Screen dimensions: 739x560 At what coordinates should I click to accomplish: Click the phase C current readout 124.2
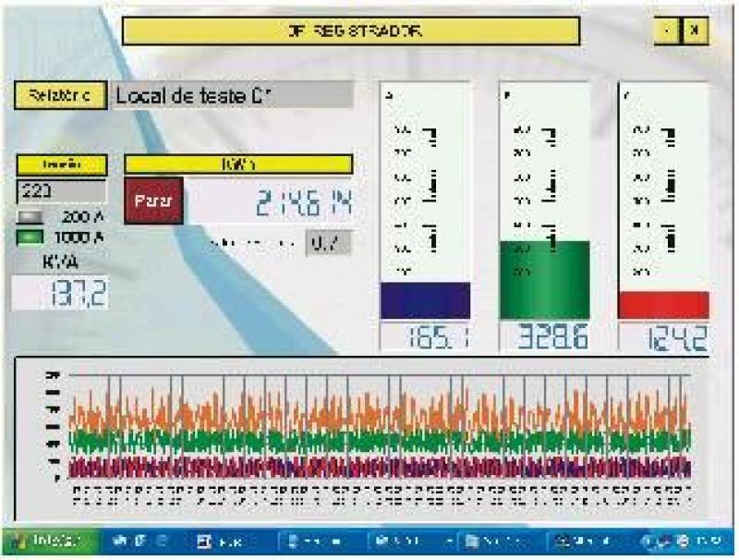tap(663, 338)
